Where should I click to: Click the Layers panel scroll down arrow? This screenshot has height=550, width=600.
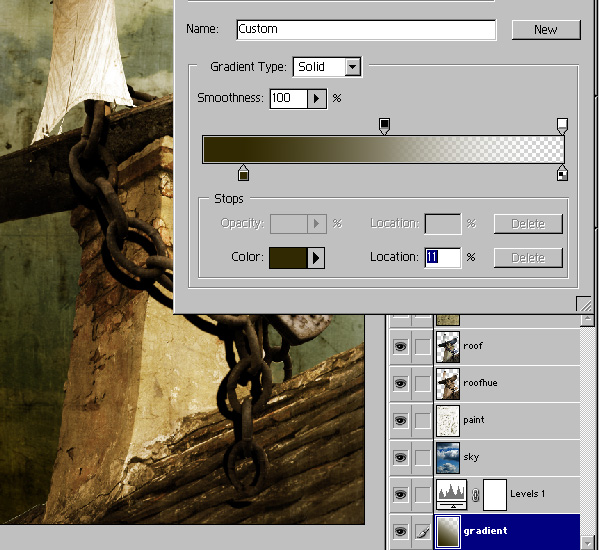pyautogui.click(x=587, y=543)
